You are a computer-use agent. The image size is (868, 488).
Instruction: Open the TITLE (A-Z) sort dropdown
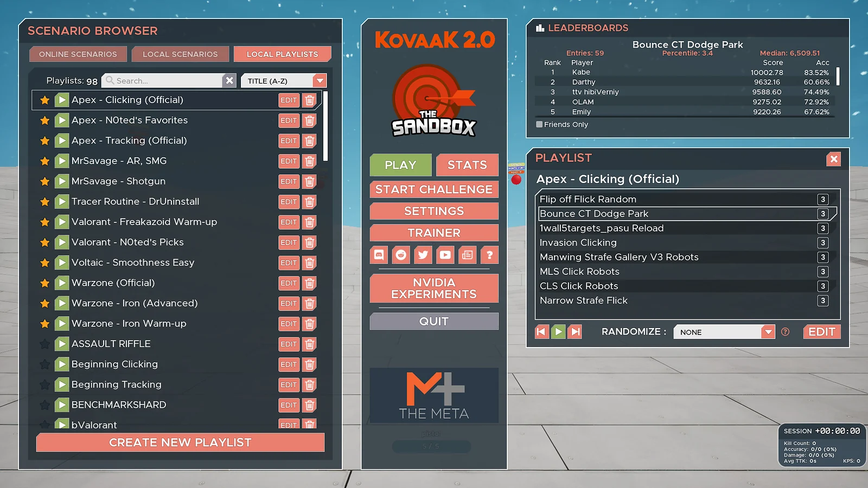(x=284, y=81)
